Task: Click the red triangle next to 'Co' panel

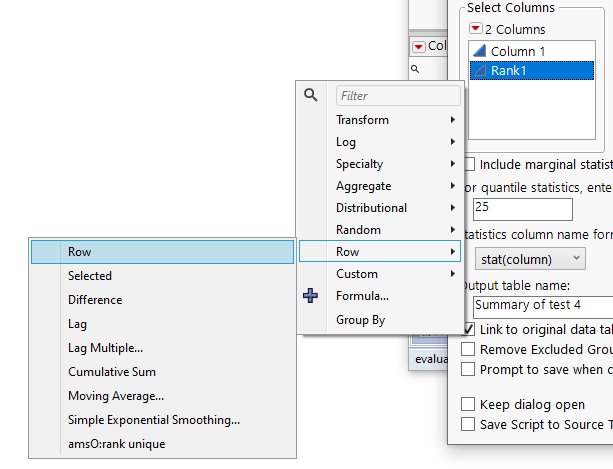Action: [x=419, y=46]
